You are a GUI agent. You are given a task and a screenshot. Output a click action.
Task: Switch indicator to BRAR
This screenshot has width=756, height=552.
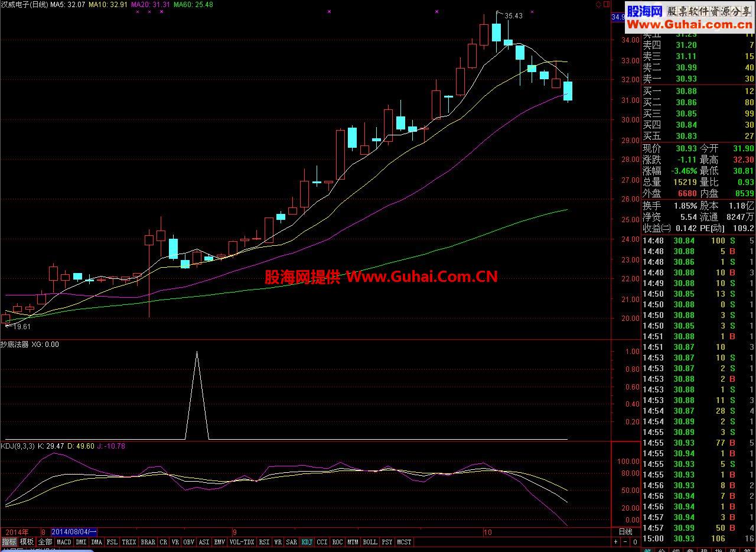(148, 541)
